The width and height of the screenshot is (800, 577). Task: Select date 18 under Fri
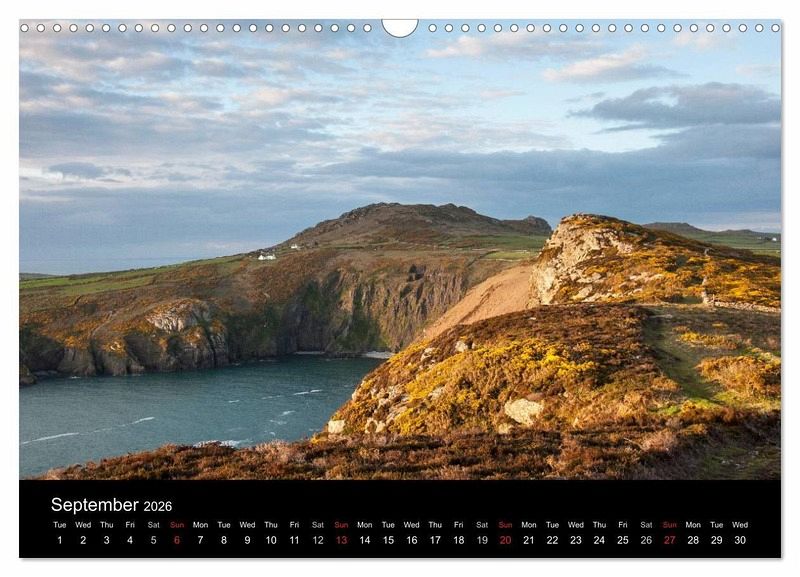tap(459, 540)
